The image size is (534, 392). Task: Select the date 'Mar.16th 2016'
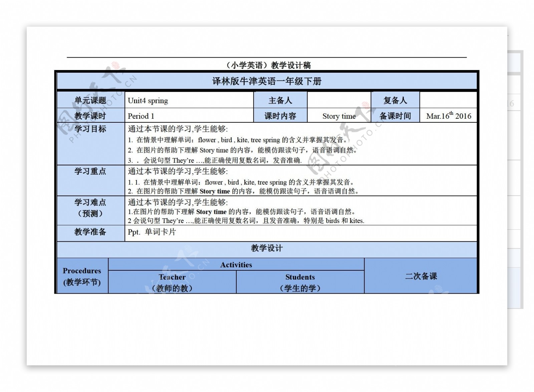(x=448, y=116)
